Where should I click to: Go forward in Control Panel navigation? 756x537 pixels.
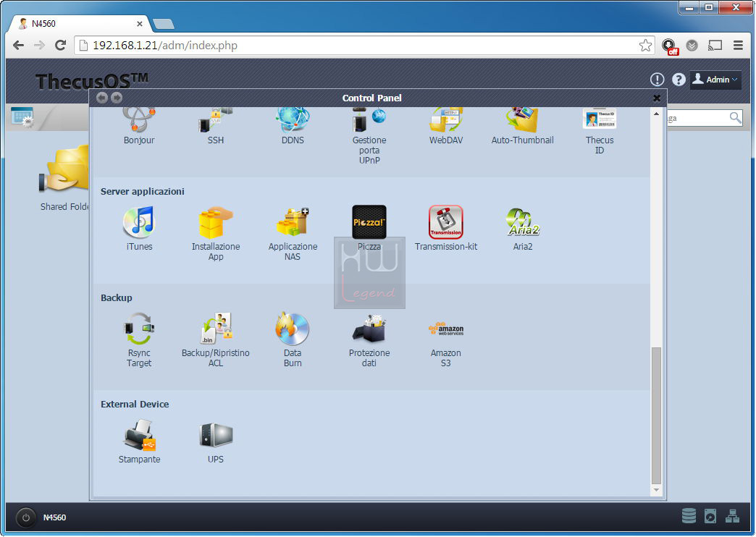pos(117,98)
